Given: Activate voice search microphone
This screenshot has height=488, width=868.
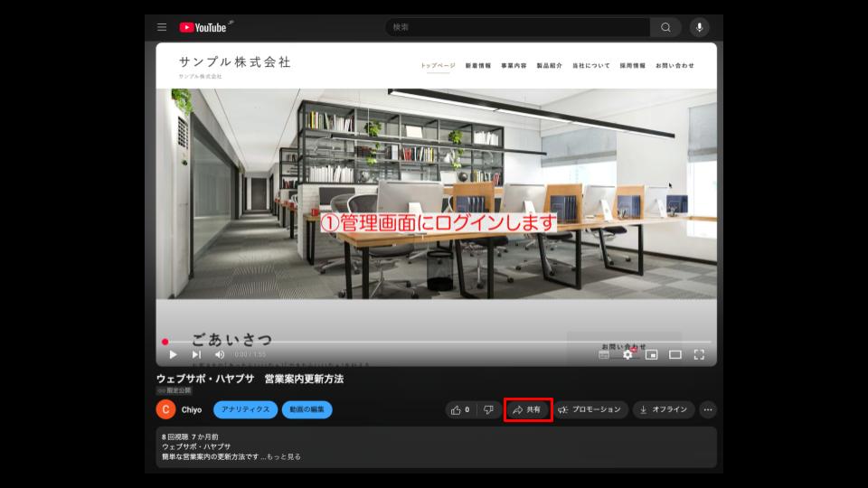Looking at the screenshot, I should [699, 27].
